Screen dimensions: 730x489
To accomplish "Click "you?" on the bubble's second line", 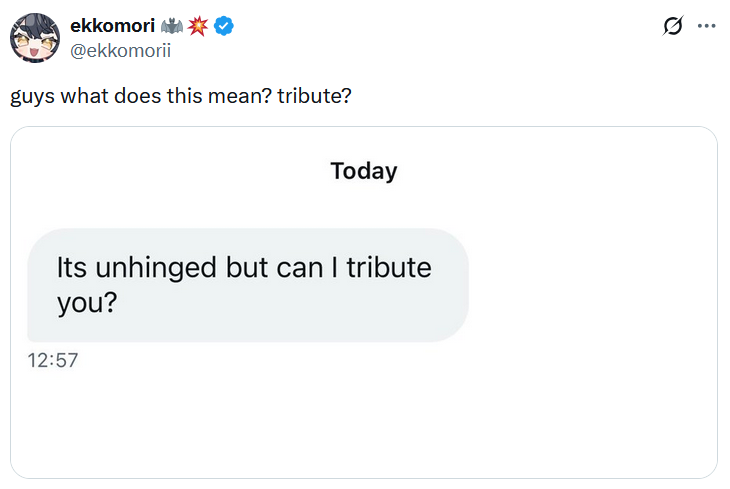I will point(86,303).
